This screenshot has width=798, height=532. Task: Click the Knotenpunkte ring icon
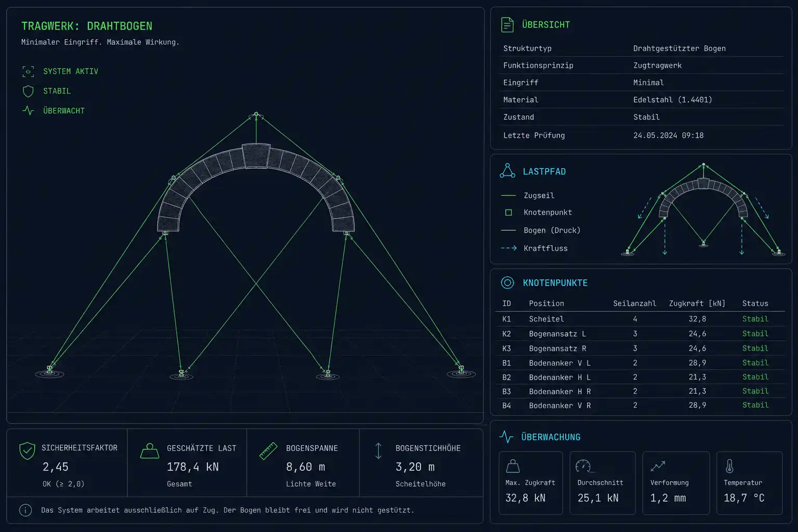(507, 283)
